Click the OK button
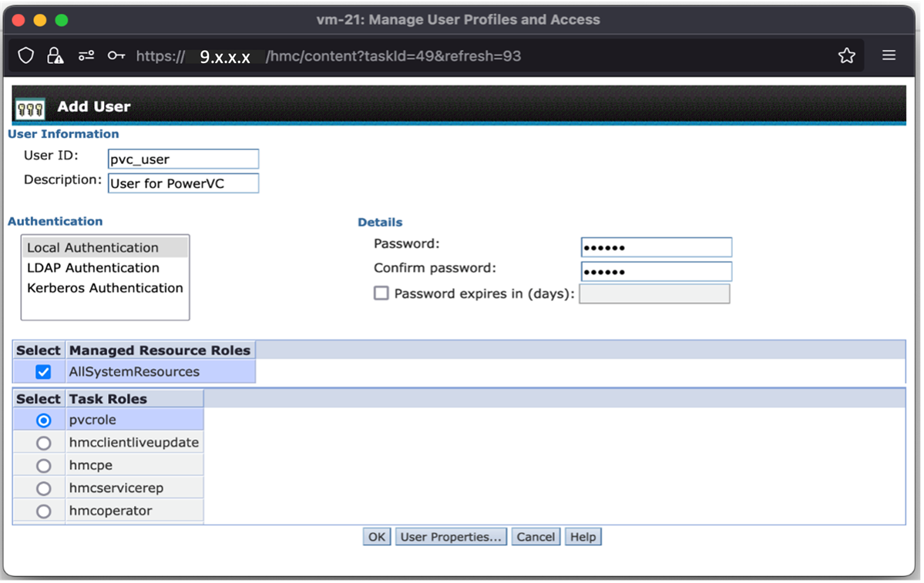Viewport: 924px width, 583px height. point(376,536)
